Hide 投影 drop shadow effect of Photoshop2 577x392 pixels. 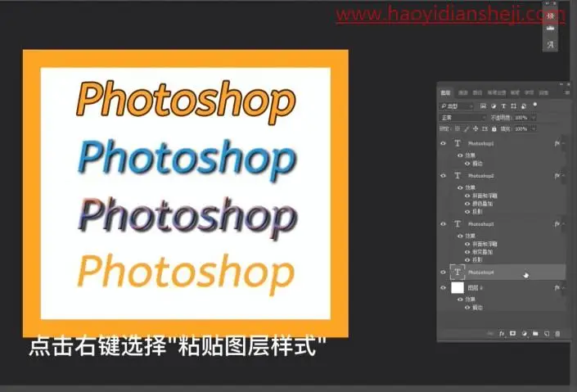point(467,212)
